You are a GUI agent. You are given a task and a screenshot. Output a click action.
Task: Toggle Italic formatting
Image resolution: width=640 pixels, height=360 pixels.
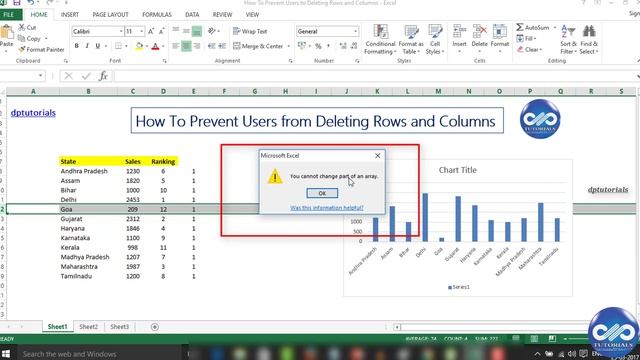coord(87,46)
